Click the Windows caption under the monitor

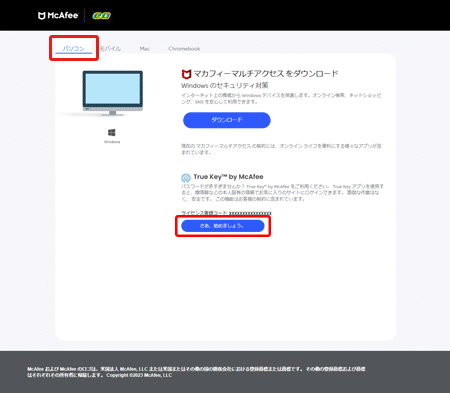pos(112,142)
